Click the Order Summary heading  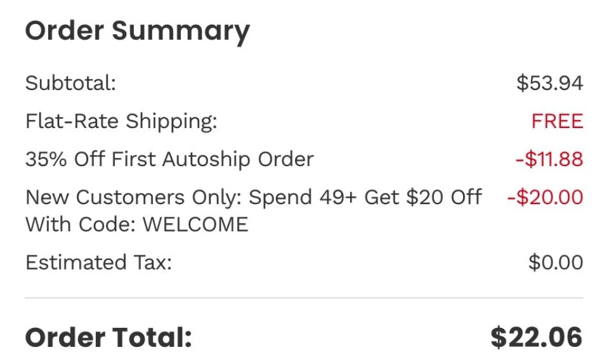137,32
